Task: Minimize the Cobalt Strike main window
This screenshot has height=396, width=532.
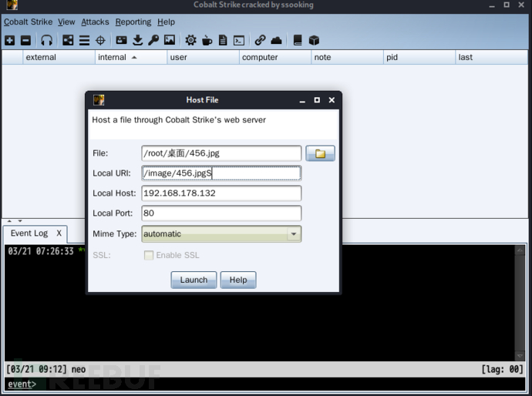Action: [492, 5]
